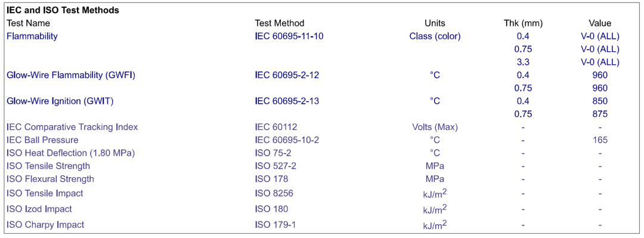The width and height of the screenshot is (644, 238).
Task: Open the IEC 60695-11-10 test method link
Action: click(x=289, y=36)
